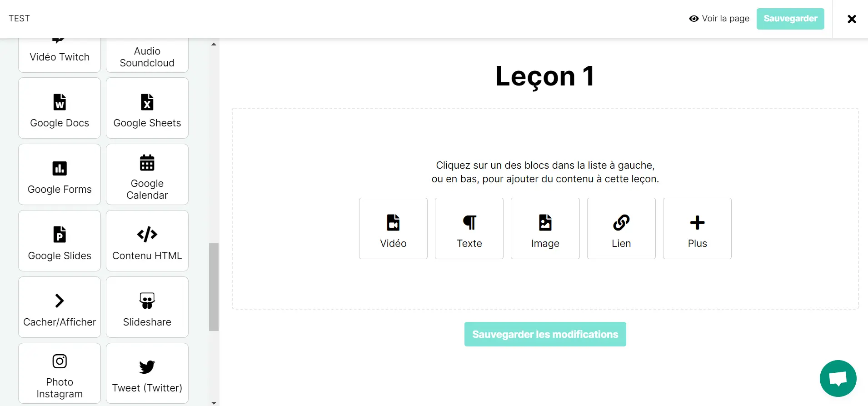Image resolution: width=868 pixels, height=406 pixels.
Task: Add a Google Calendar block
Action: (x=147, y=175)
